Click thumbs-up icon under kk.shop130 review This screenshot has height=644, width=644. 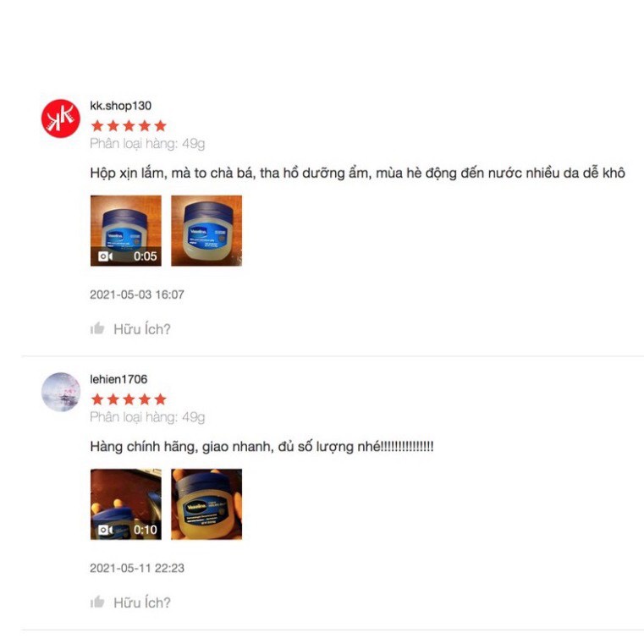coord(97,328)
